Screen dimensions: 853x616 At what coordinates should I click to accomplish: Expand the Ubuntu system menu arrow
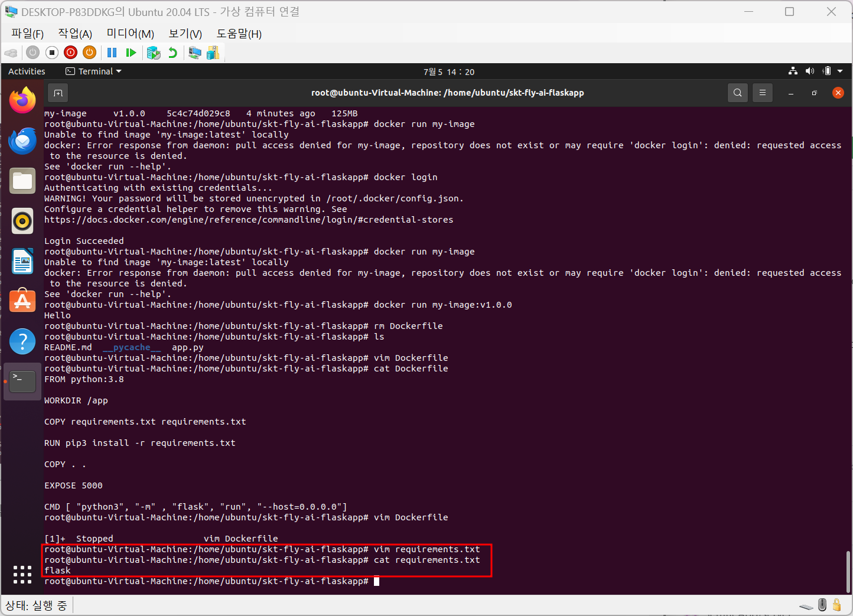840,71
